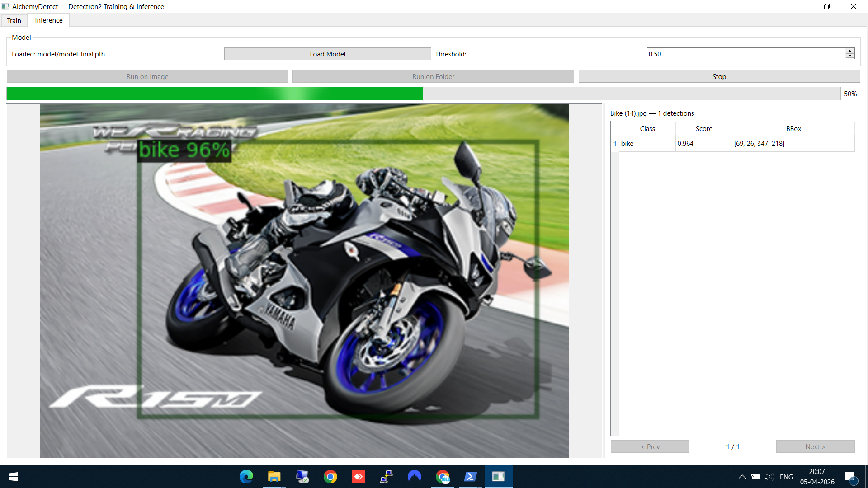Open File Explorer from taskbar
Image resolution: width=868 pixels, height=488 pixels.
274,477
